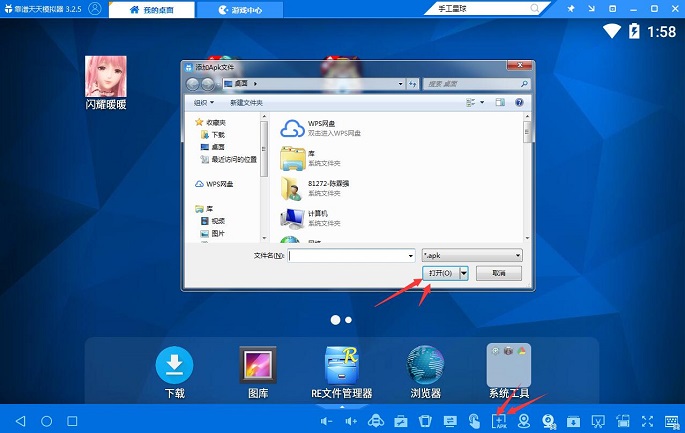Select 桌面 in navigation pane

click(x=218, y=147)
